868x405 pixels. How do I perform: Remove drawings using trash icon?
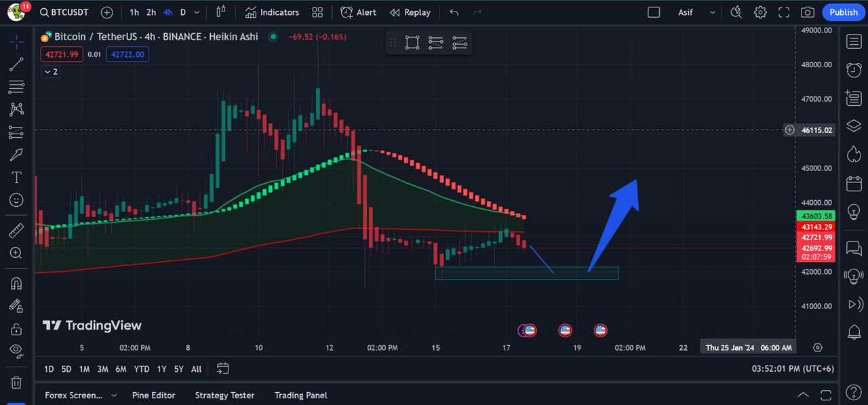16,383
